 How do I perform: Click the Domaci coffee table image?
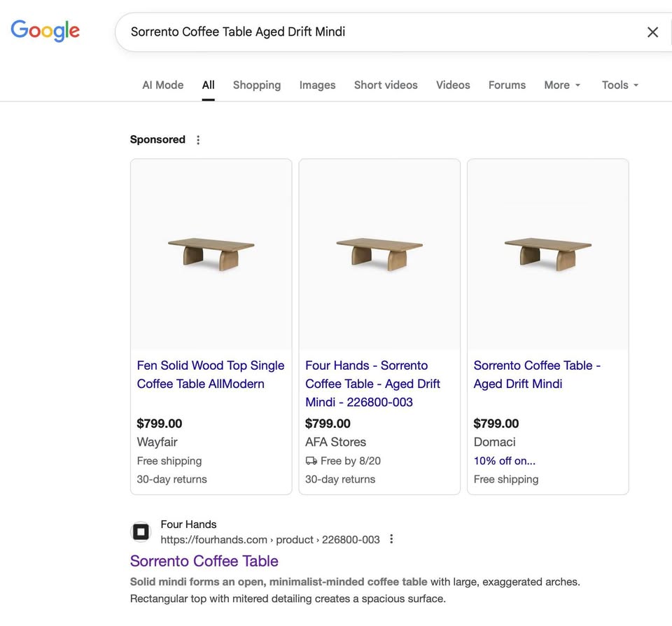(x=548, y=254)
